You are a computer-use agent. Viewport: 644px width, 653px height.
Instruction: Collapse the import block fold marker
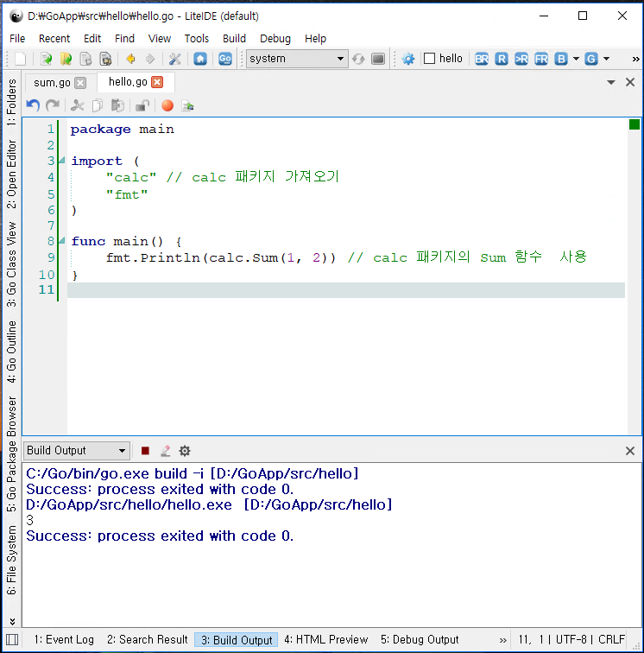[x=62, y=161]
